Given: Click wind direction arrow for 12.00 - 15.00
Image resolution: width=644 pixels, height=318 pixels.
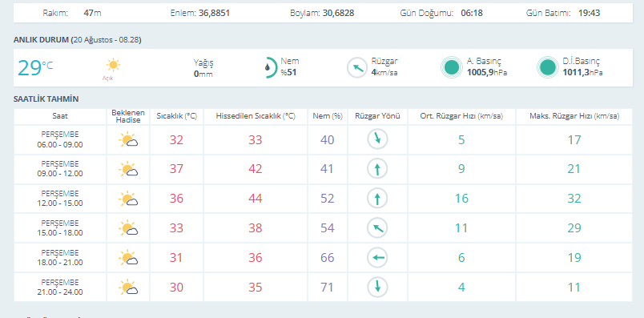Looking at the screenshot, I should [x=377, y=199].
